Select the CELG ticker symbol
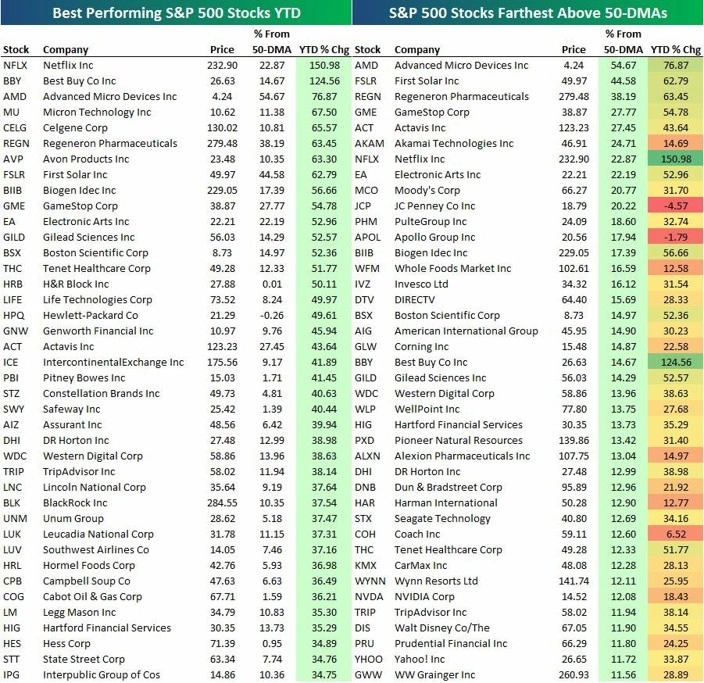704x683 pixels. [15, 128]
